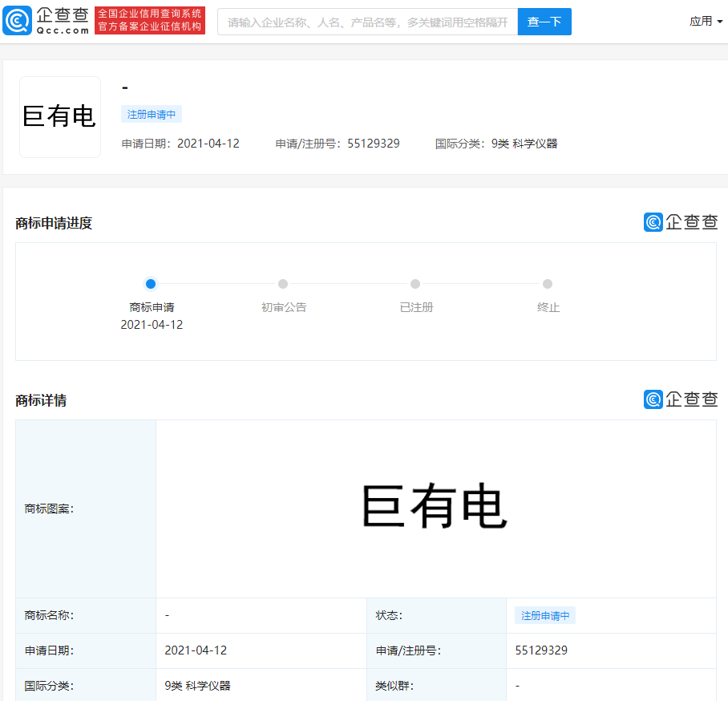
Task: Select the 初审公告 progress step dot
Action: tap(283, 284)
